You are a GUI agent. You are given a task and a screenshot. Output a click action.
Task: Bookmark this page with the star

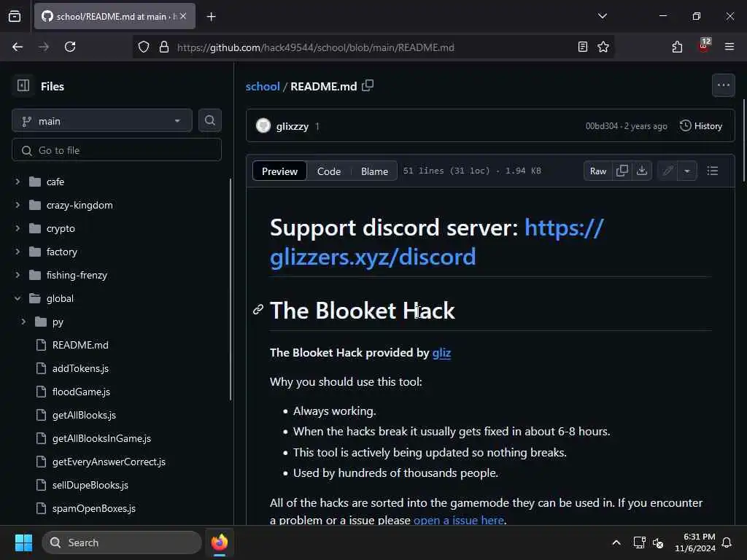[603, 47]
